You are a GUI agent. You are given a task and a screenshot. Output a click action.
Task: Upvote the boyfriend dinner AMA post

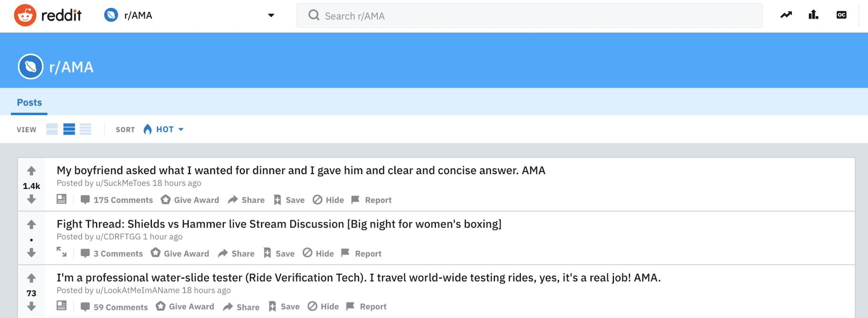click(31, 171)
